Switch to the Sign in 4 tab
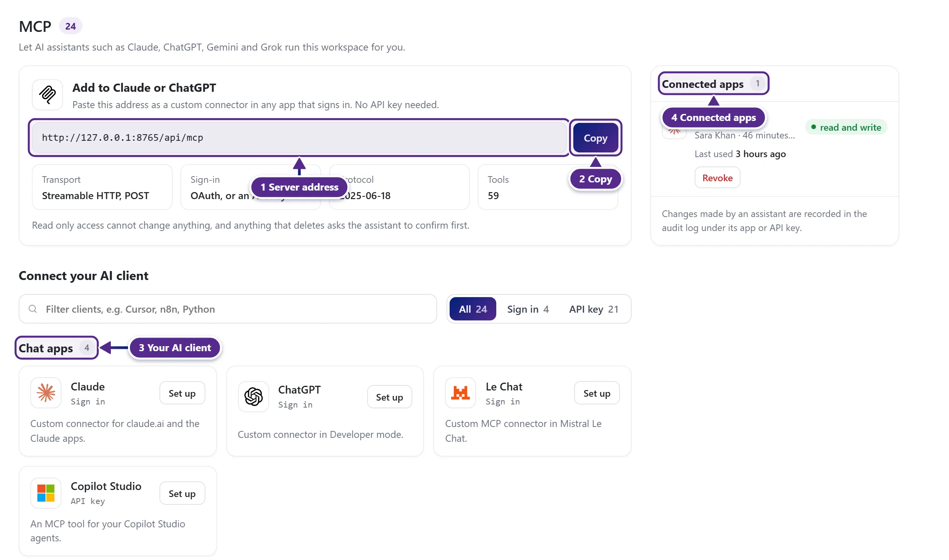The height and width of the screenshot is (560, 949). pos(528,309)
